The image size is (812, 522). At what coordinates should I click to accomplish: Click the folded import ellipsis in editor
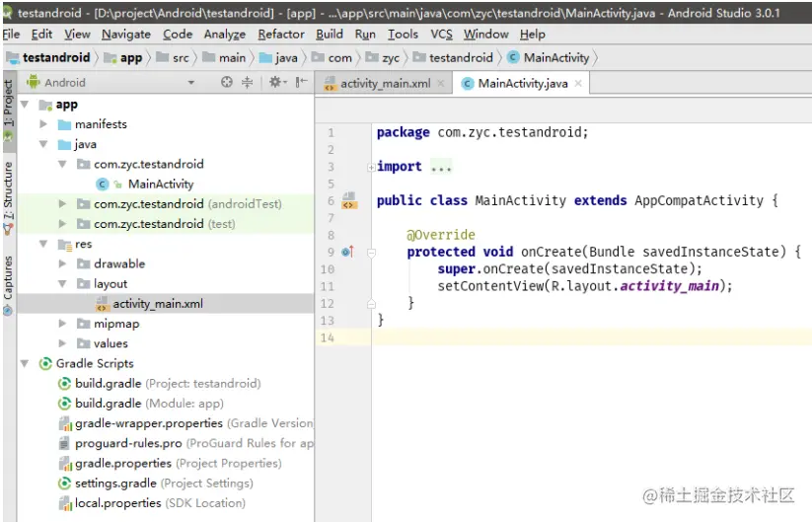[441, 167]
